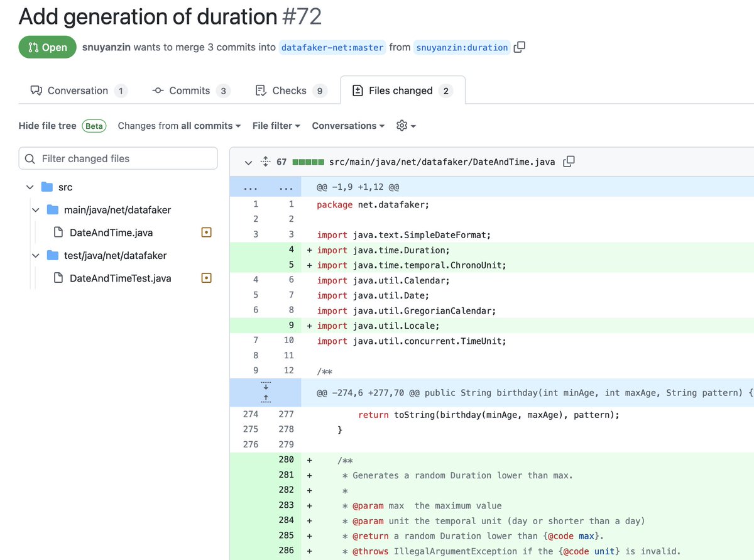Click the src folder icon in the file tree
Image resolution: width=754 pixels, height=560 pixels.
tap(46, 187)
